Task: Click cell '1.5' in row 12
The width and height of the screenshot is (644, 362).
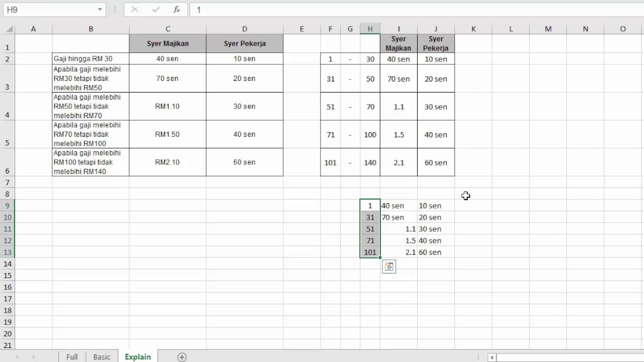Action: (398, 240)
